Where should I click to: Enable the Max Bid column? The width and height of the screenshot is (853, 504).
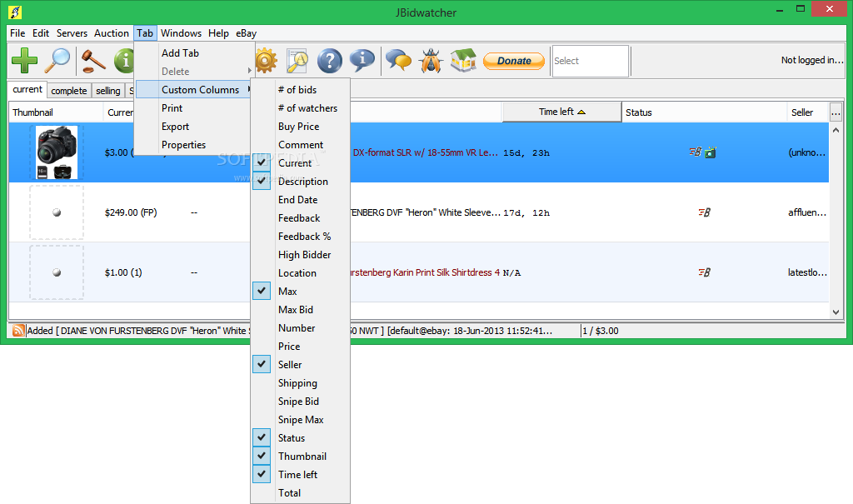tap(300, 310)
